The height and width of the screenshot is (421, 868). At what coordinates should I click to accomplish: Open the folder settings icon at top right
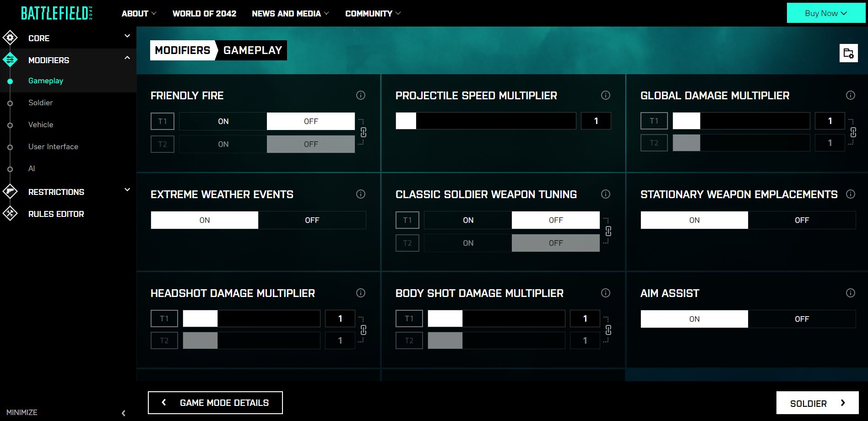click(848, 53)
